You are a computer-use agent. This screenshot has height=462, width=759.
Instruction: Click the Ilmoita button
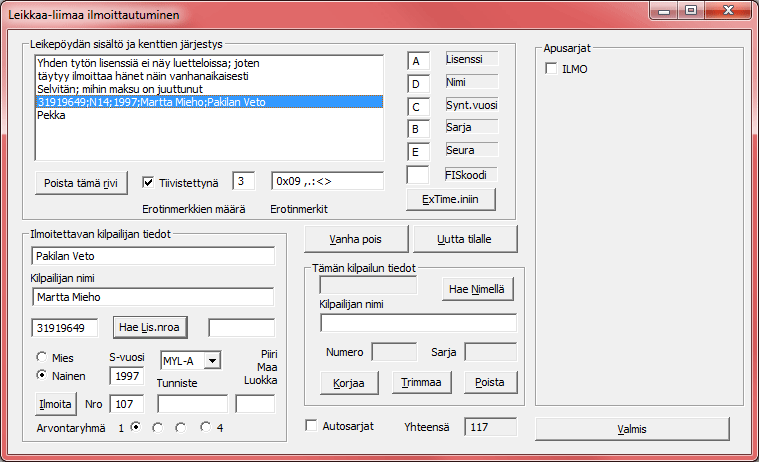click(56, 405)
